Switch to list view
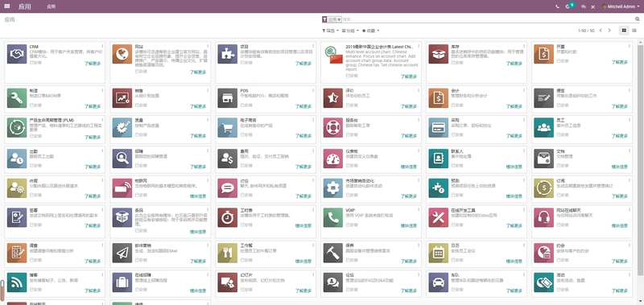The image size is (644, 305). pyautogui.click(x=634, y=31)
